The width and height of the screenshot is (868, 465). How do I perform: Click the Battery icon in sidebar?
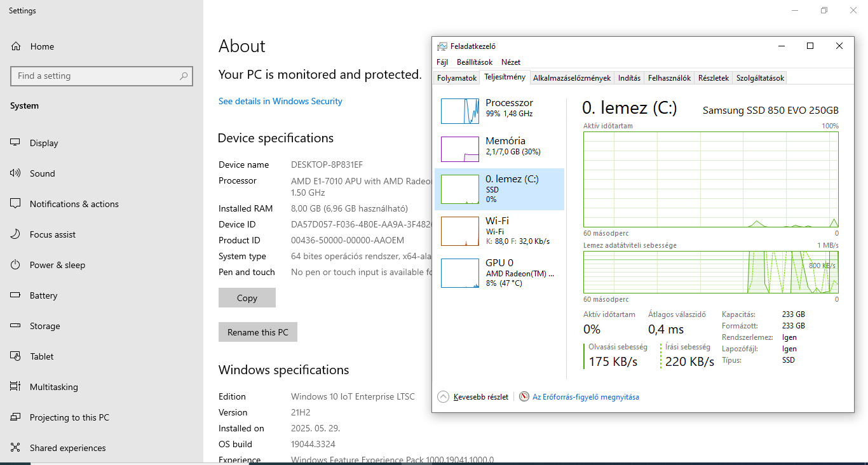pyautogui.click(x=15, y=295)
